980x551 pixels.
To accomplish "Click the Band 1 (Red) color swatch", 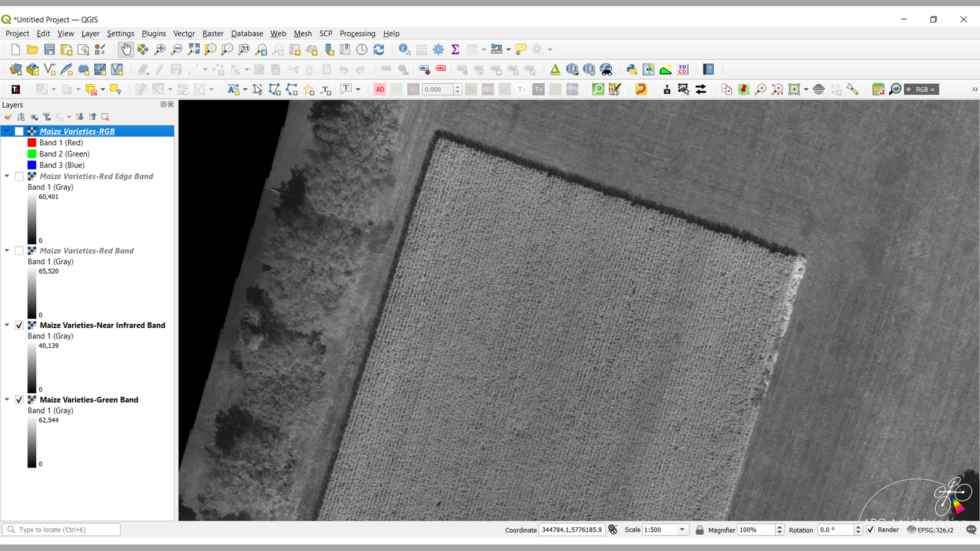I will pos(32,143).
